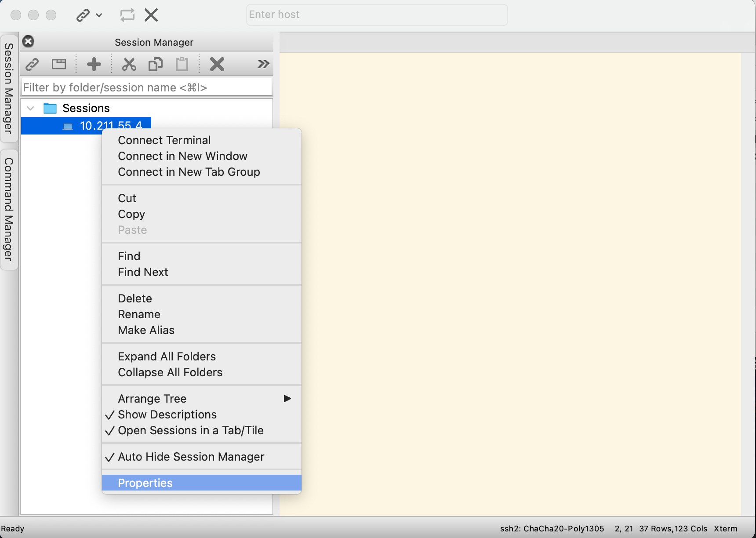Click the Enter host input field
Screen dimensions: 756x538
click(377, 15)
